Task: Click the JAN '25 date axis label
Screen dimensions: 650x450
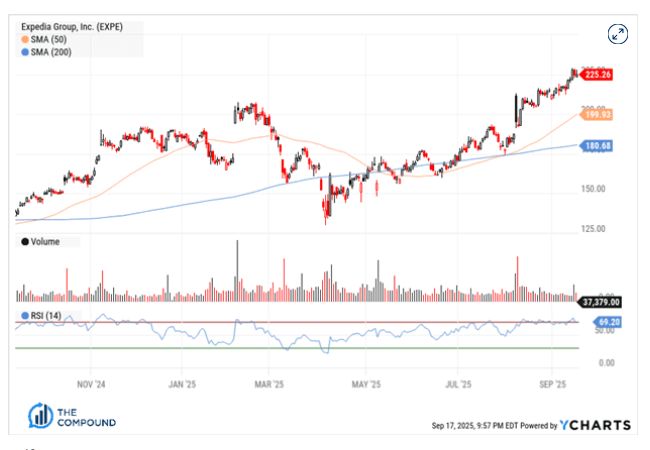Action: coord(182,384)
